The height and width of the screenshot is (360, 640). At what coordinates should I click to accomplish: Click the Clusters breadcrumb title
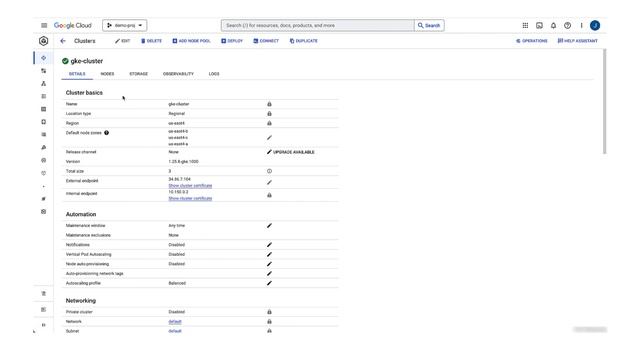point(85,41)
